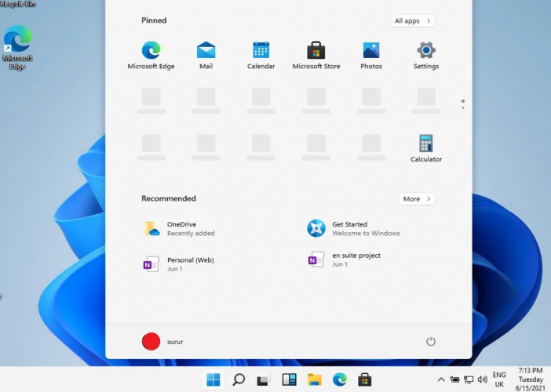Click the network icon in system tray
Viewport: 551px width, 392px height.
(469, 379)
